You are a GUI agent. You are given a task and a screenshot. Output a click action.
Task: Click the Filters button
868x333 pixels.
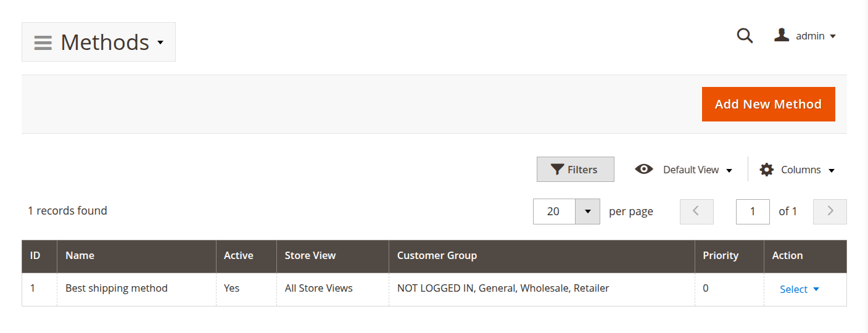click(x=575, y=170)
